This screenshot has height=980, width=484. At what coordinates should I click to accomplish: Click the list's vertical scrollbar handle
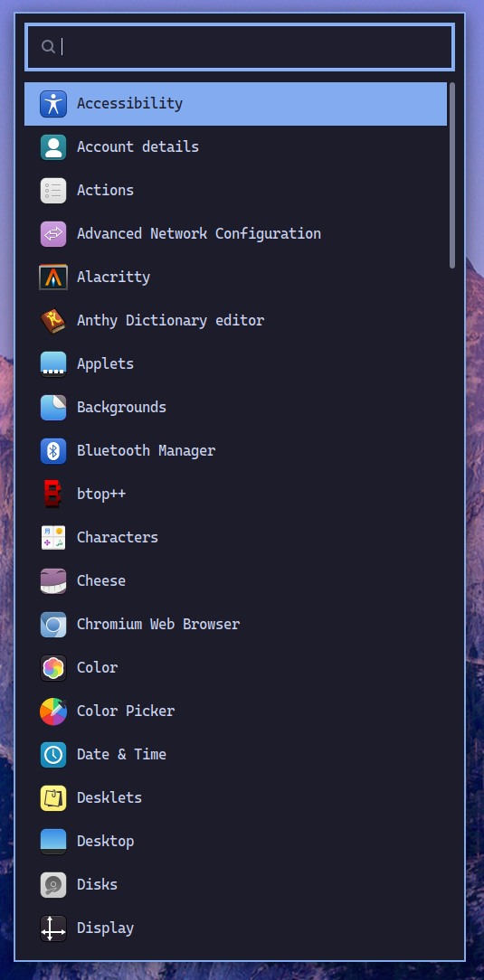tap(452, 175)
